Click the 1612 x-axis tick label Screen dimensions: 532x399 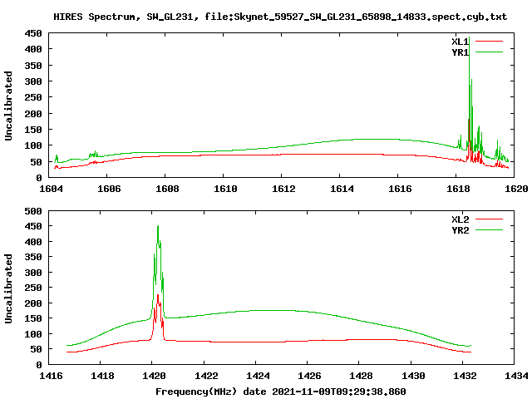[x=283, y=189]
